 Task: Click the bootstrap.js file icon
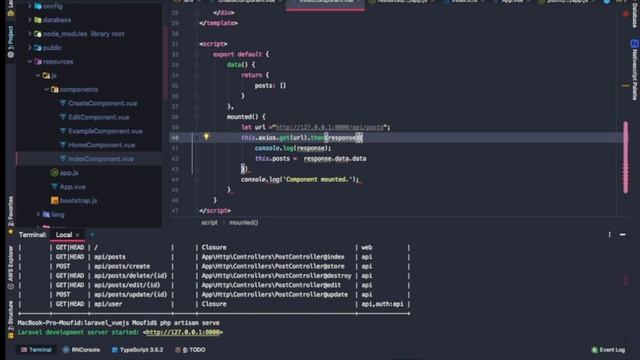[x=54, y=200]
